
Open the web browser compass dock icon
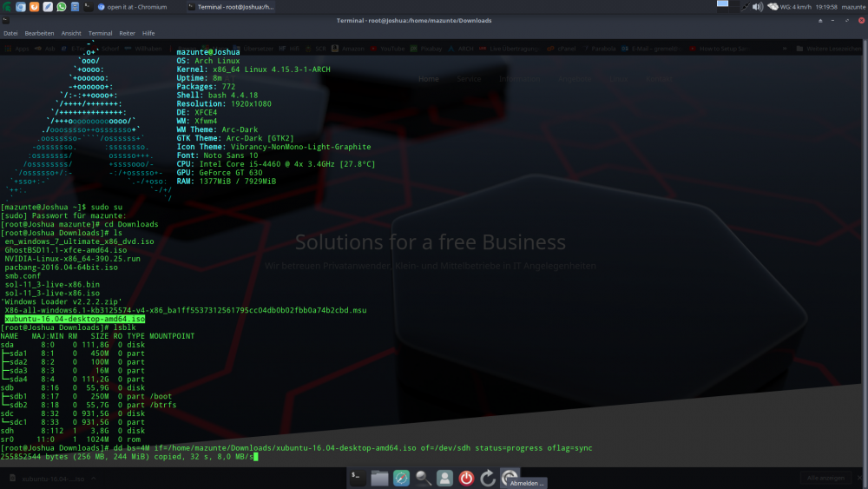pyautogui.click(x=401, y=478)
